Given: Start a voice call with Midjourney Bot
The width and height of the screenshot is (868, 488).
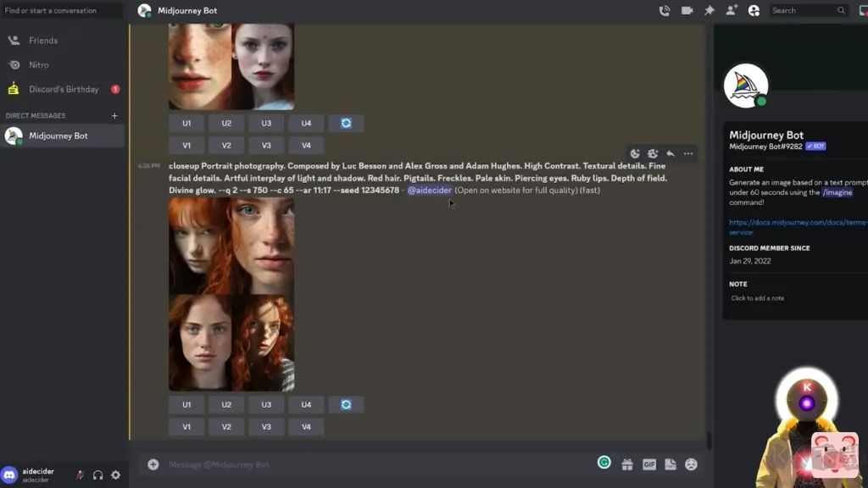Looking at the screenshot, I should pyautogui.click(x=665, y=11).
